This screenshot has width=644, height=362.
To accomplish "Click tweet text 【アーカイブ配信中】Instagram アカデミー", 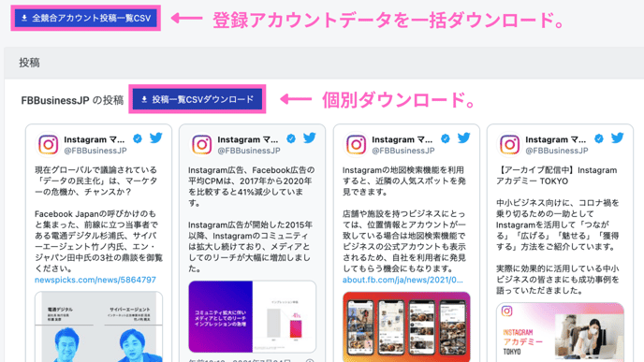I will [x=557, y=176].
